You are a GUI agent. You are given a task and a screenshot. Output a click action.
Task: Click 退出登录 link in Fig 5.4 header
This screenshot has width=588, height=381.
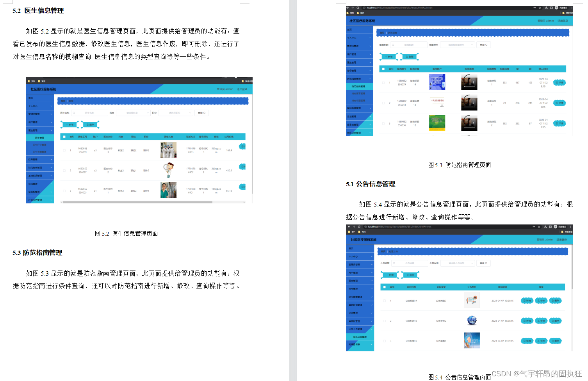tap(561, 240)
